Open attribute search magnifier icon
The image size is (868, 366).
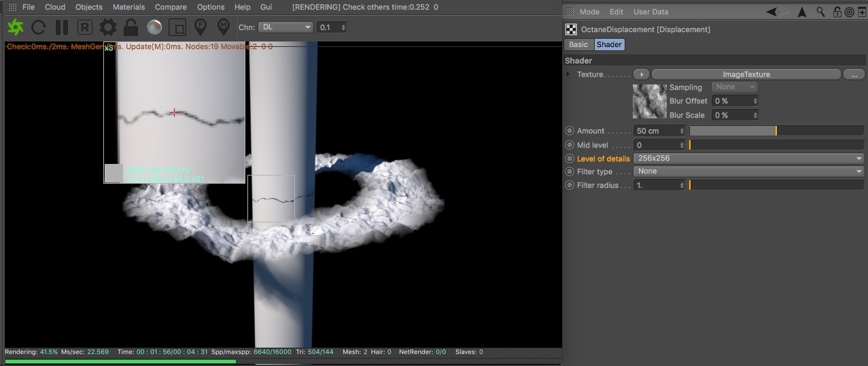pos(821,12)
